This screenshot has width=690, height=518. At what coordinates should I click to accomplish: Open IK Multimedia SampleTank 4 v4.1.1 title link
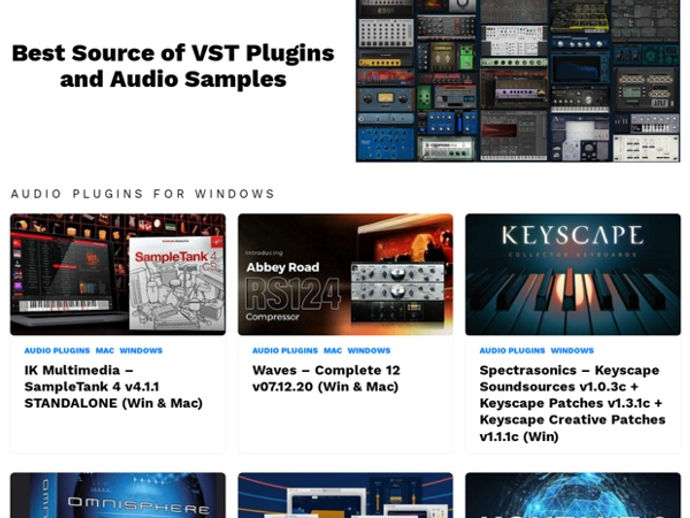114,386
